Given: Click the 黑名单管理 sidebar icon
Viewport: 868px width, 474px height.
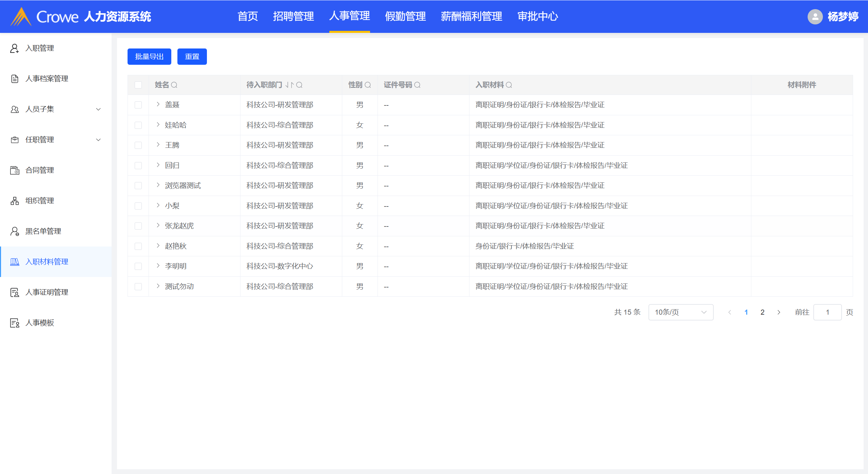Looking at the screenshot, I should 15,231.
